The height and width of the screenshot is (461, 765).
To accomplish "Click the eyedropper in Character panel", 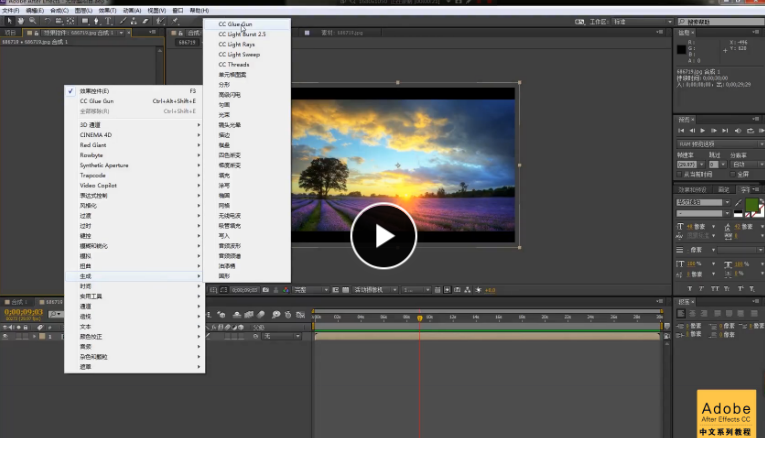I will pos(738,202).
